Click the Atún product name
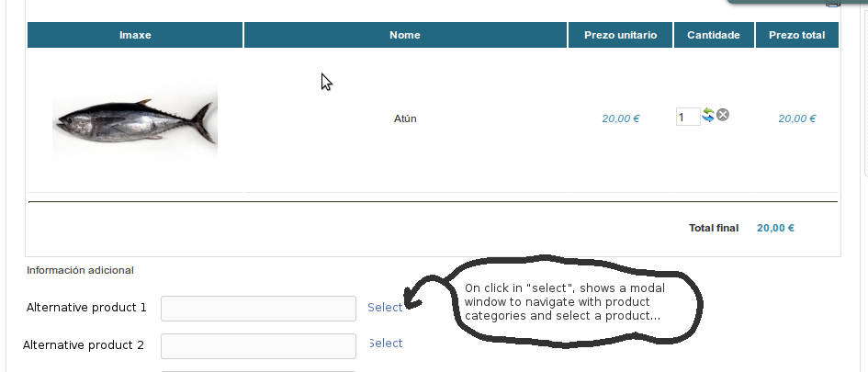 tap(405, 118)
